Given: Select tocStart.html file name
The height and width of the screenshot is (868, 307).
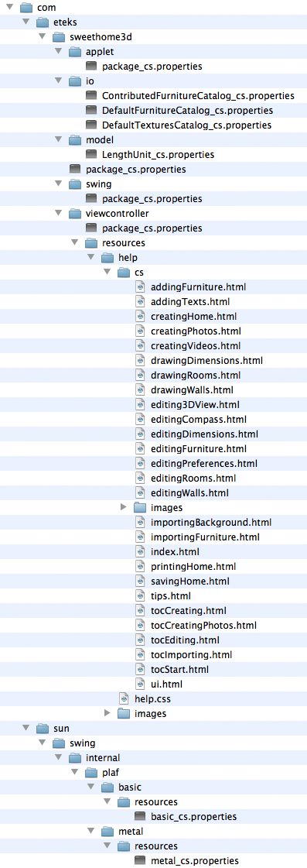Looking at the screenshot, I should [x=179, y=669].
